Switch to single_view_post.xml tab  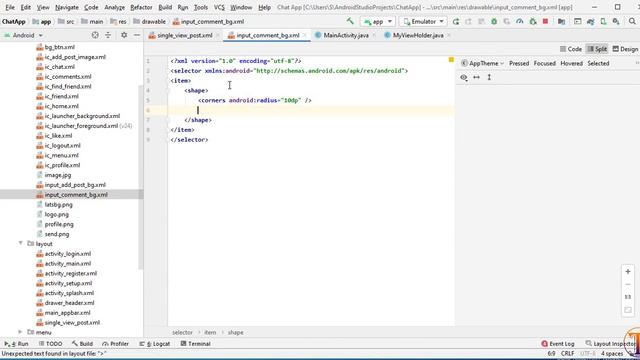coord(184,36)
